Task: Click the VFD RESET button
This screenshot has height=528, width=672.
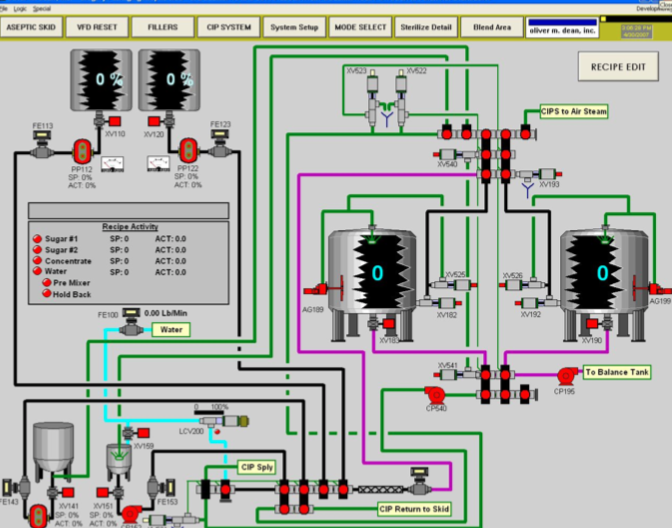Action: [x=98, y=27]
